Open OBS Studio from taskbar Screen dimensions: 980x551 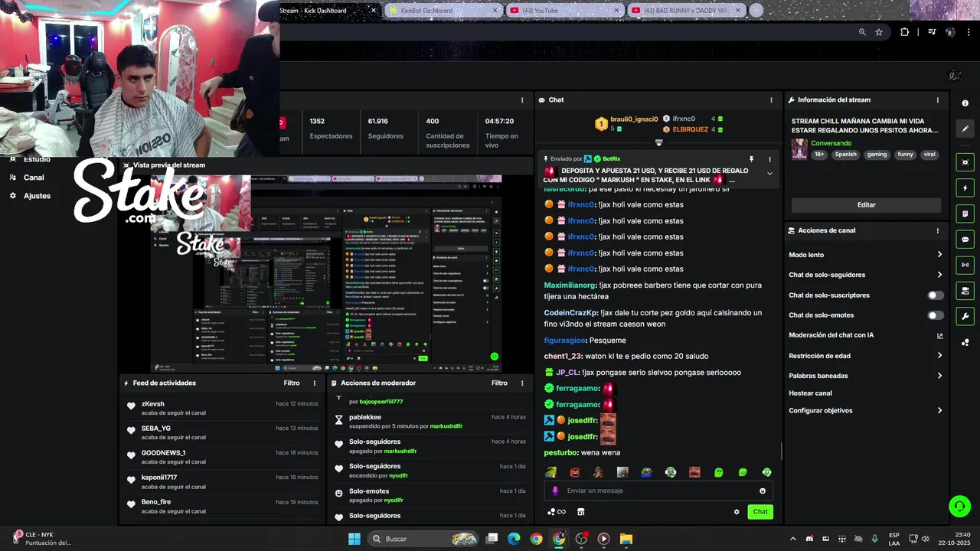click(581, 539)
